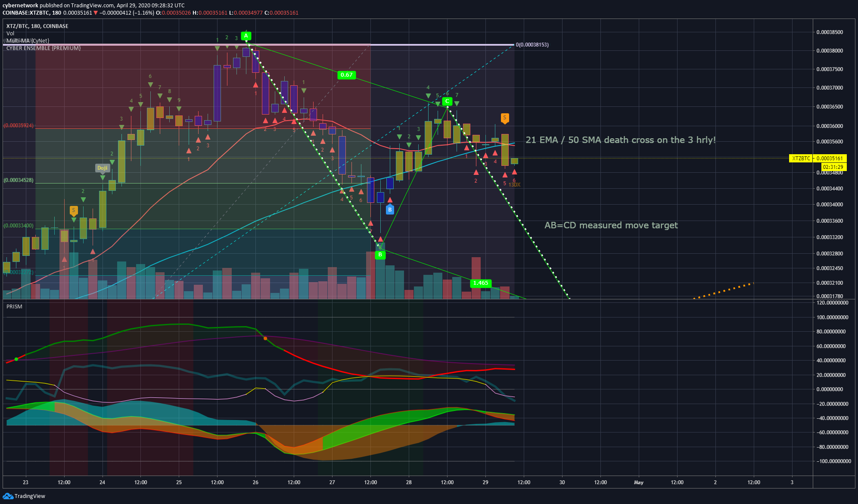Click the blue B signal label
Viewport: 858px width, 504px height.
(x=390, y=209)
